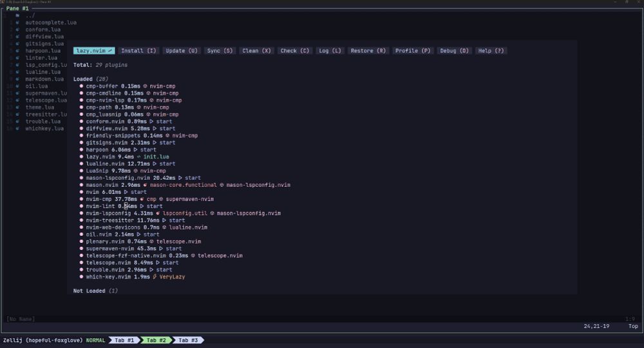Screen dimensions: 644x348
Task: Click the bullet icon beside which-key.nvim
Action: (x=81, y=276)
